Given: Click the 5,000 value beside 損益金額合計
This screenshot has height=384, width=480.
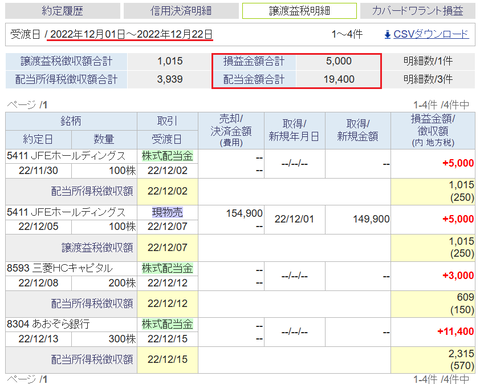Looking at the screenshot, I should pyautogui.click(x=339, y=61).
